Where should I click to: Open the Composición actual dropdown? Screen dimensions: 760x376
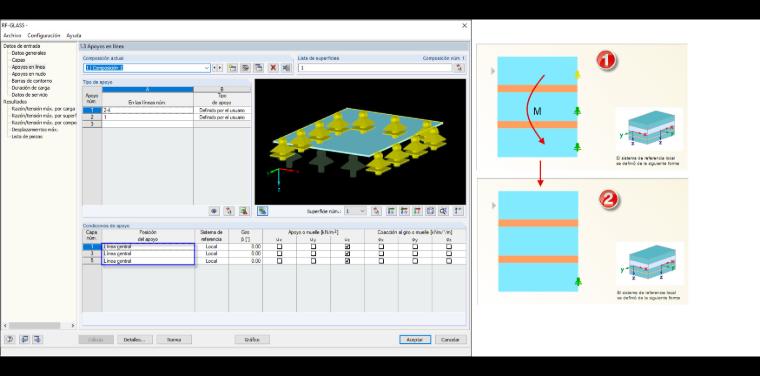[207, 68]
